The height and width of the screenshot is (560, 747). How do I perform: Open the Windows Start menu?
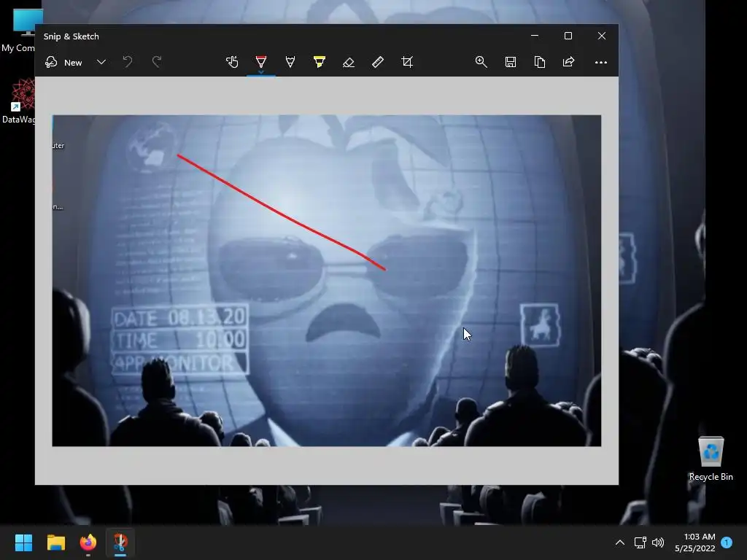(23, 542)
